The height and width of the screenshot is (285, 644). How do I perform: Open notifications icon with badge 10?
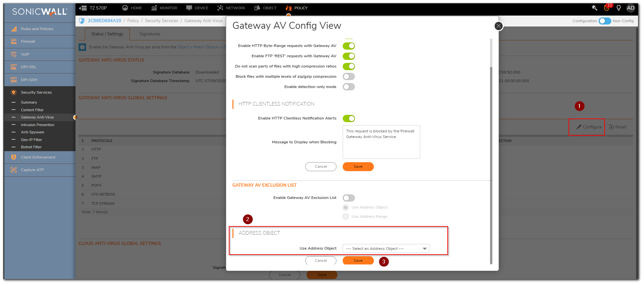[607, 8]
